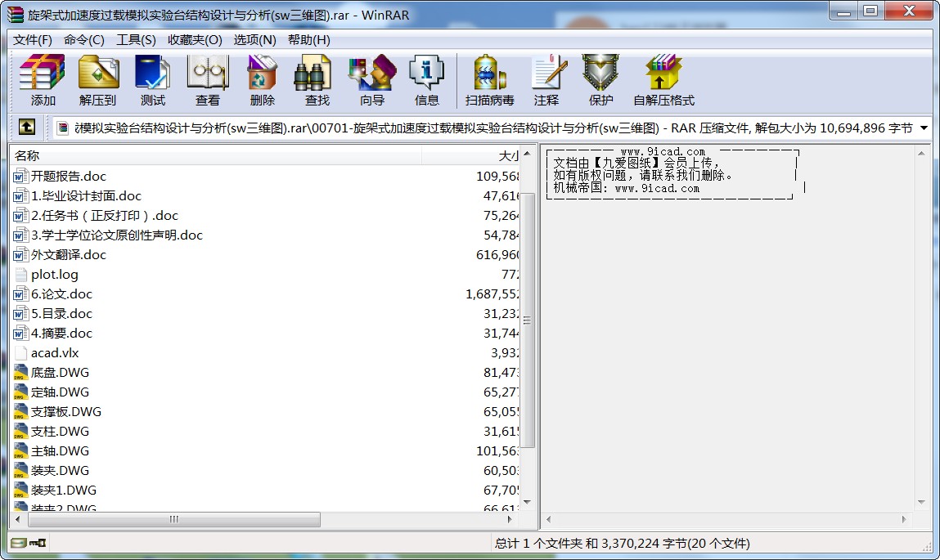Open the Help (帮助) menu
940x560 pixels.
pos(308,40)
